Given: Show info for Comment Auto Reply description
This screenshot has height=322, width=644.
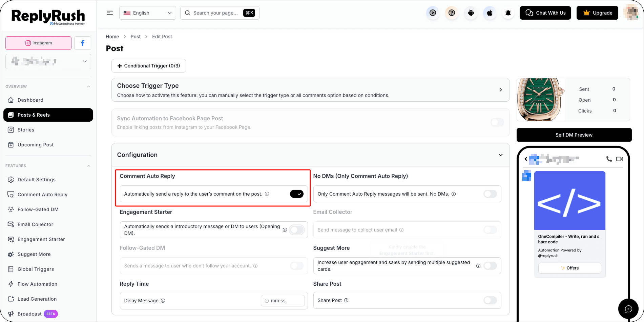Looking at the screenshot, I should pos(267,194).
